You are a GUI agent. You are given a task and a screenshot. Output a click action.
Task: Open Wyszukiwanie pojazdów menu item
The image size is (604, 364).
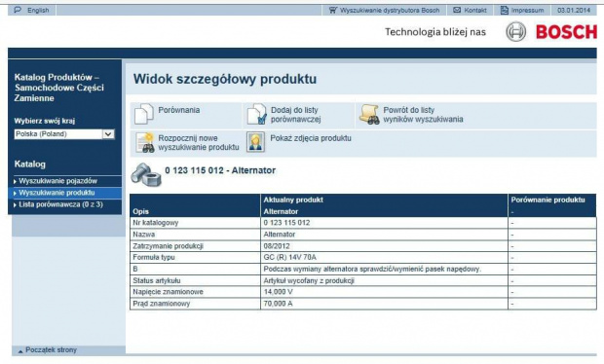click(57, 181)
